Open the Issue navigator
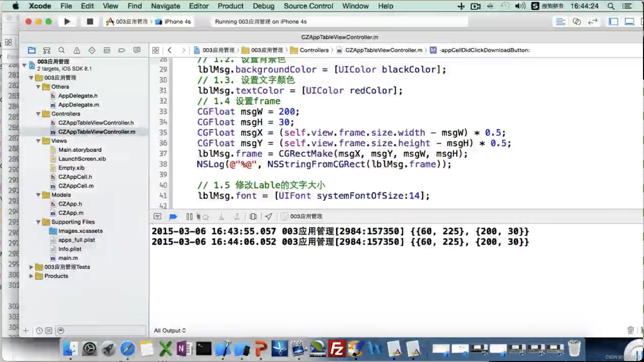This screenshot has height=362, width=644. pos(77,50)
